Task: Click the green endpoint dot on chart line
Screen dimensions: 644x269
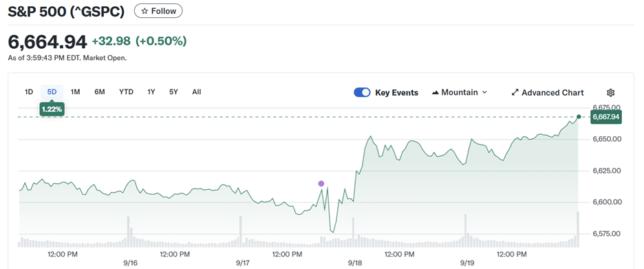Action: point(579,117)
